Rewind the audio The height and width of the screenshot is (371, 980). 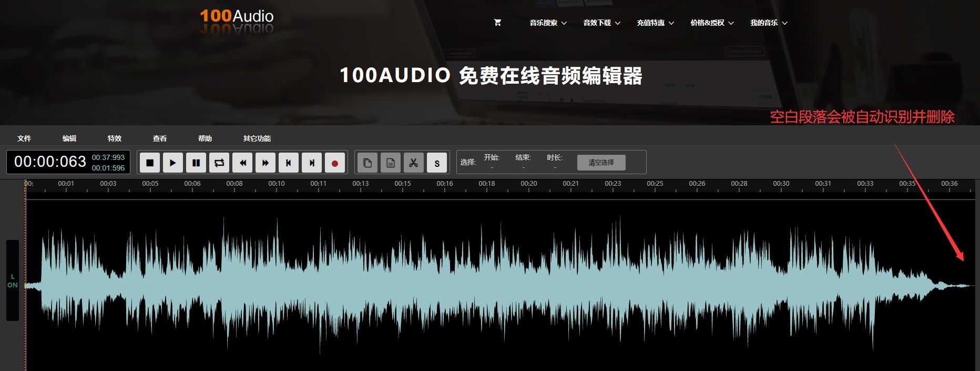[x=242, y=163]
